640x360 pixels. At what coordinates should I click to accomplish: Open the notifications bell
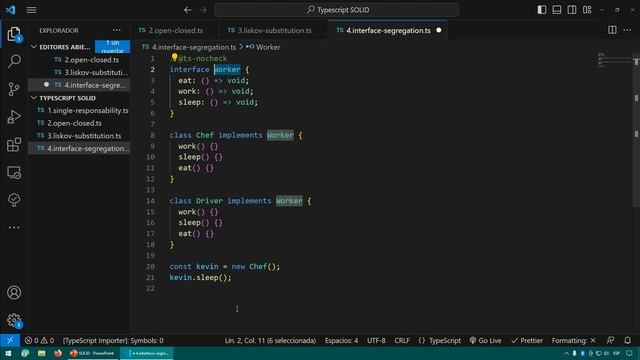(x=627, y=340)
